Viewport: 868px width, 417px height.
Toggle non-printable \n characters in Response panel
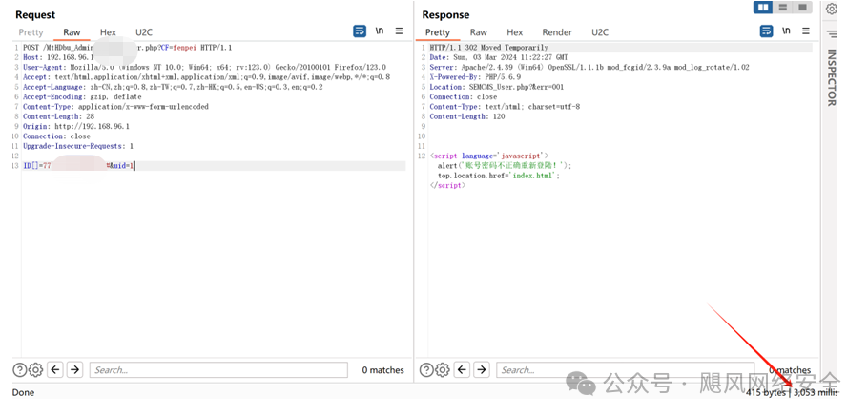(786, 31)
